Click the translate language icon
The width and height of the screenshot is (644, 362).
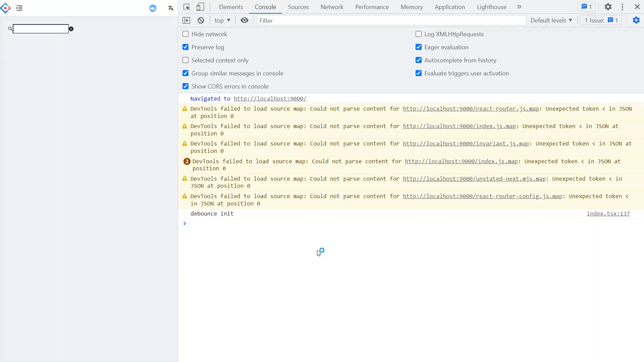click(170, 8)
